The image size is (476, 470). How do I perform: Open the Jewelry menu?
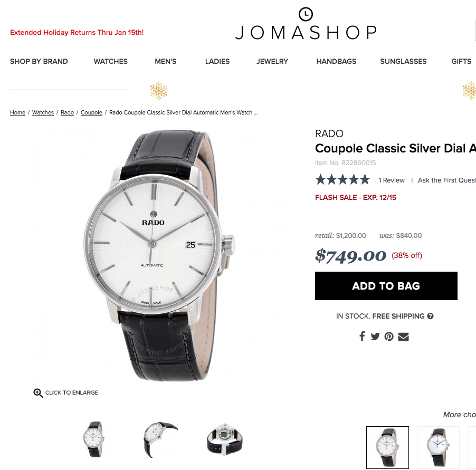pyautogui.click(x=272, y=61)
